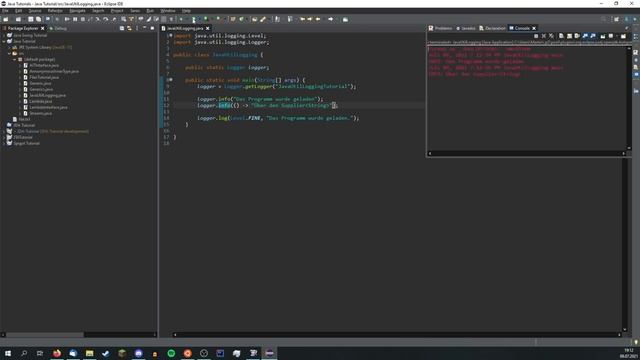Switch to the Debug view tab

[58, 28]
